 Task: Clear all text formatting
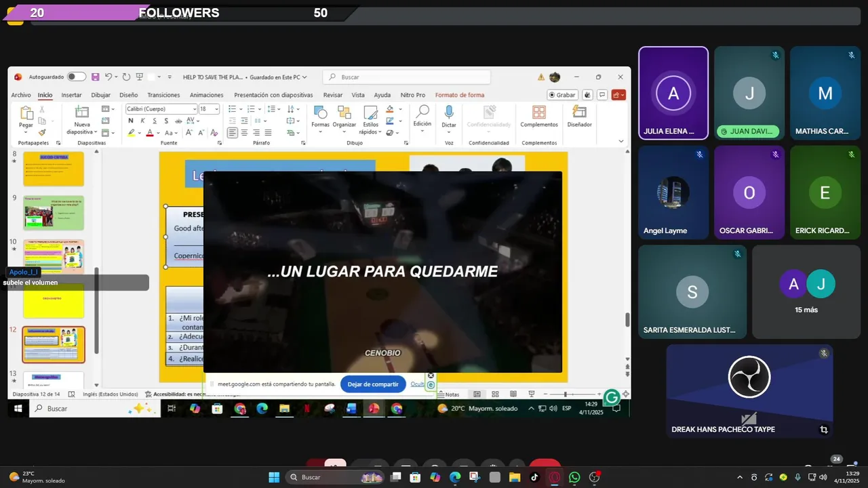[214, 133]
